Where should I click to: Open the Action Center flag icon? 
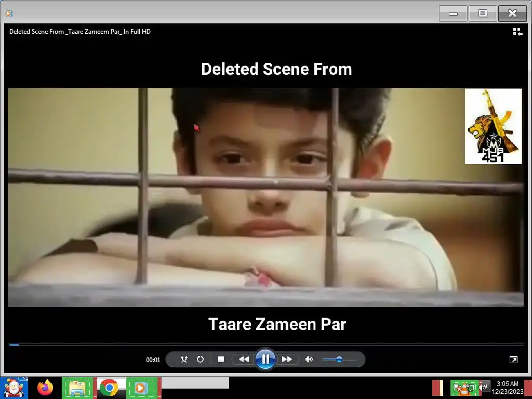point(458,388)
